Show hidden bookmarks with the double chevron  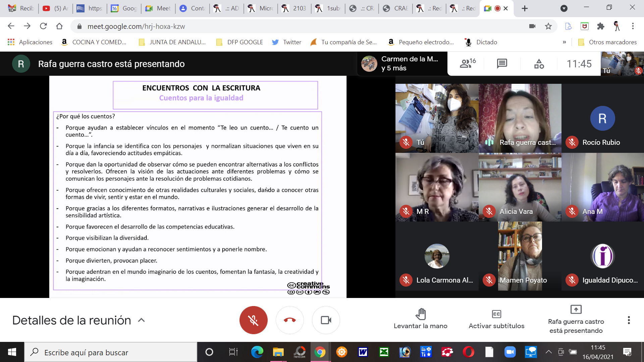click(x=565, y=42)
